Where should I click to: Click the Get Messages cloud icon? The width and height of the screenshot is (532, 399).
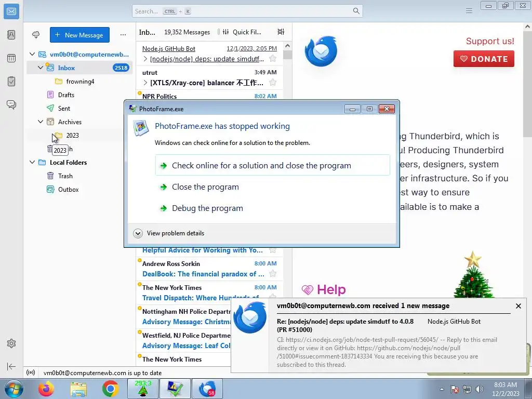[36, 35]
